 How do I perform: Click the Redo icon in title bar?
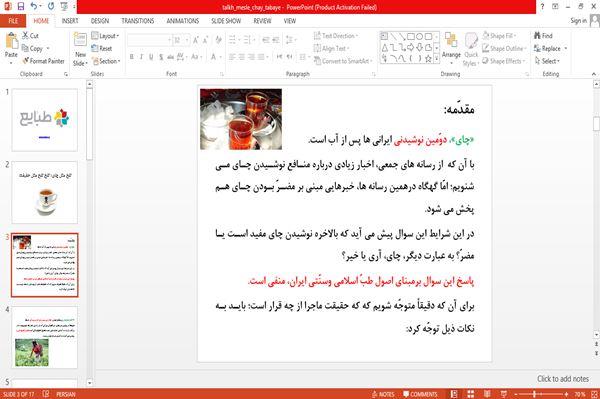click(x=51, y=6)
